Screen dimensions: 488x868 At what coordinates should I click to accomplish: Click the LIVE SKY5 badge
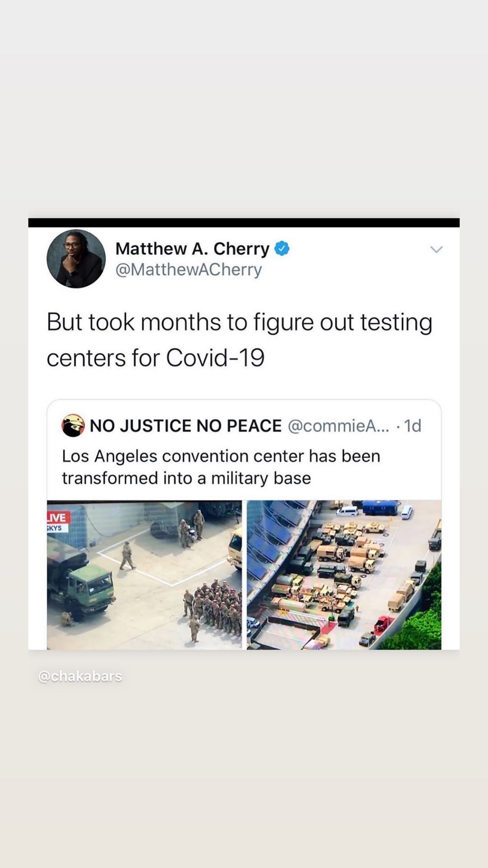click(x=58, y=522)
